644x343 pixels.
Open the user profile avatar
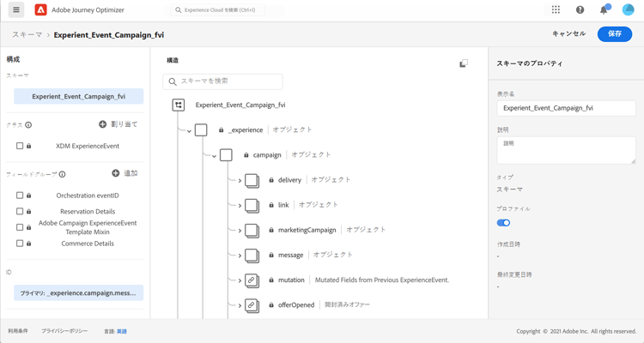coord(628,9)
